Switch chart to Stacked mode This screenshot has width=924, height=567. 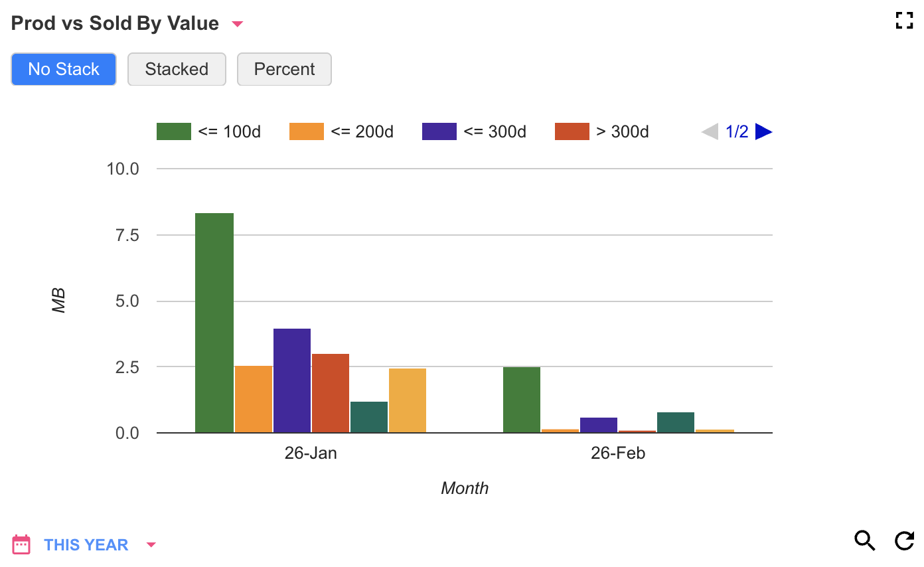[x=177, y=69]
